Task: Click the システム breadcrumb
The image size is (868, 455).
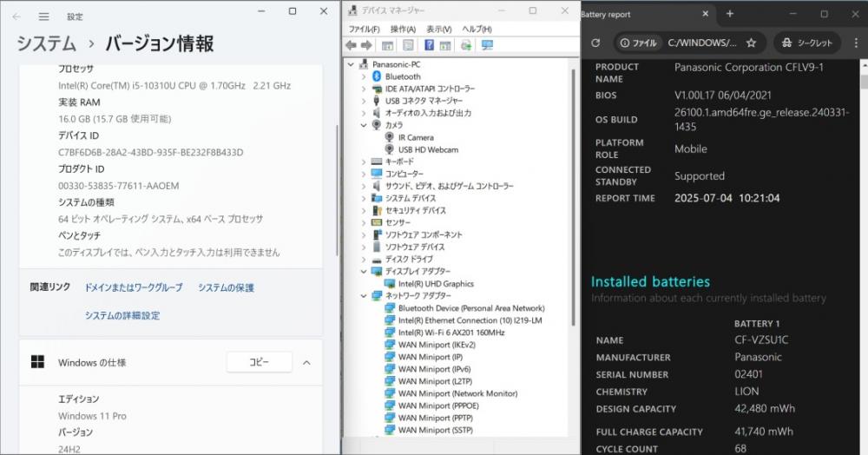Action: [46, 43]
